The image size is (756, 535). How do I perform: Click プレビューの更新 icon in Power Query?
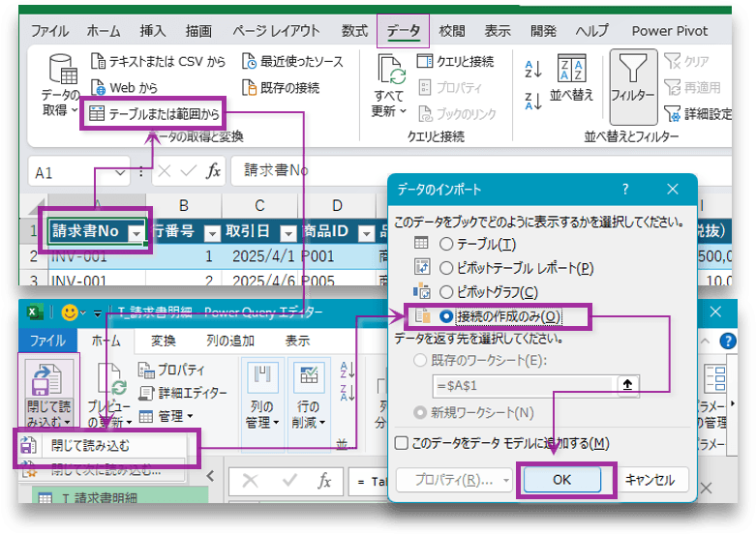coord(111,381)
